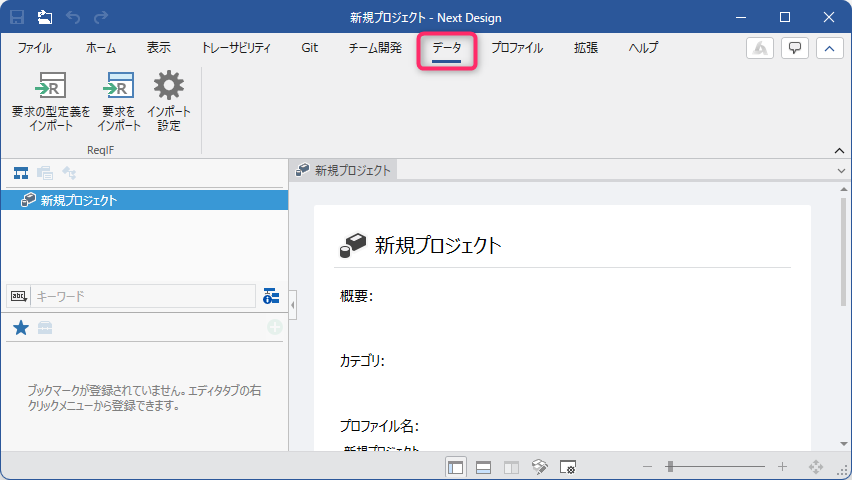Screen dimensions: 852x480
Task: Open the search options list icon
Action: 271,296
